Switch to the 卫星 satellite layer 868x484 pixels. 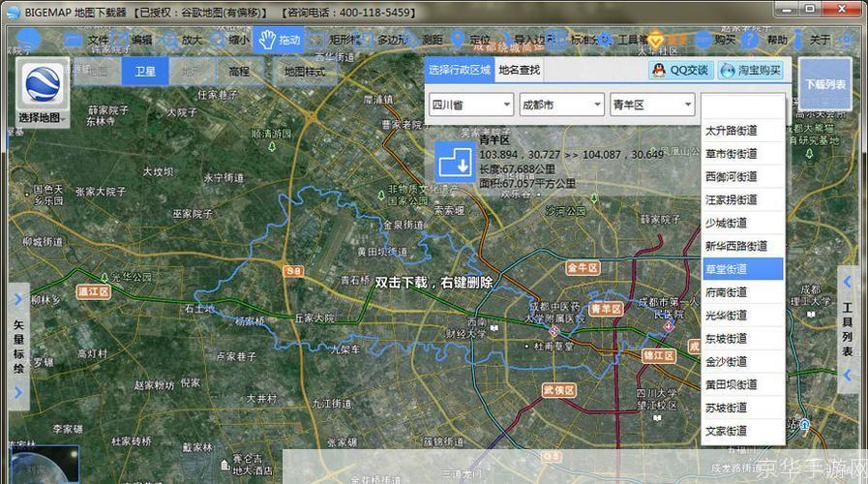coord(145,72)
